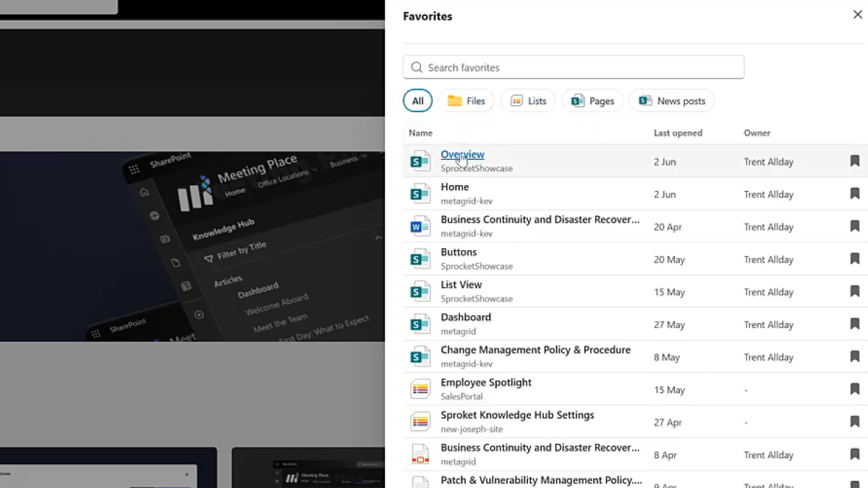Viewport: 868px width, 488px height.
Task: Open Patch & Vulnerability Management Policy file
Action: coord(542,480)
